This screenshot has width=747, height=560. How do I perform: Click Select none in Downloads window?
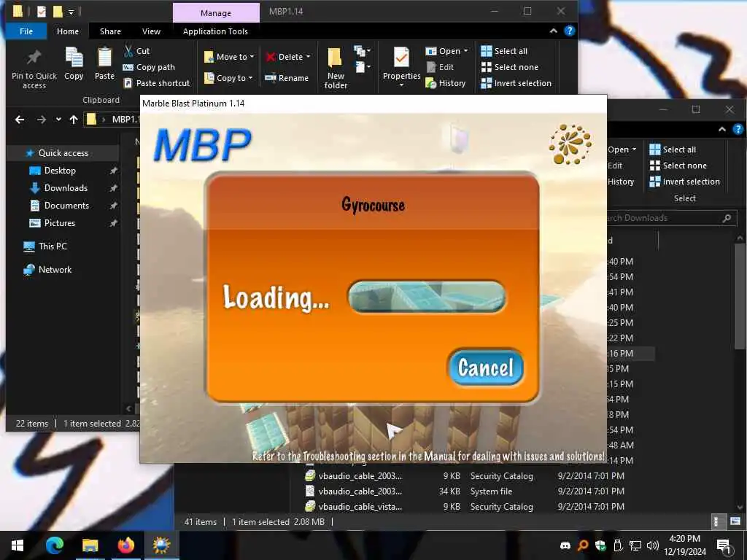[678, 166]
